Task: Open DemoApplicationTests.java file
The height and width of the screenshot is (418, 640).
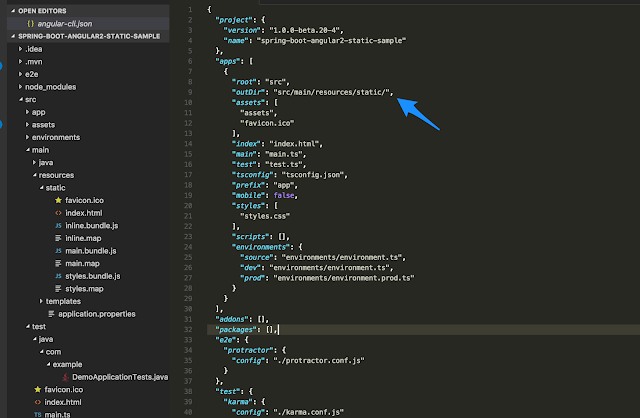Action: coord(120,377)
